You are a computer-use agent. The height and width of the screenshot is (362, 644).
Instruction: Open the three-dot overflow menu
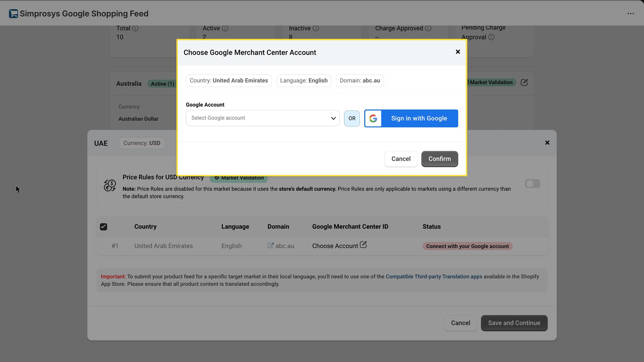[x=631, y=13]
